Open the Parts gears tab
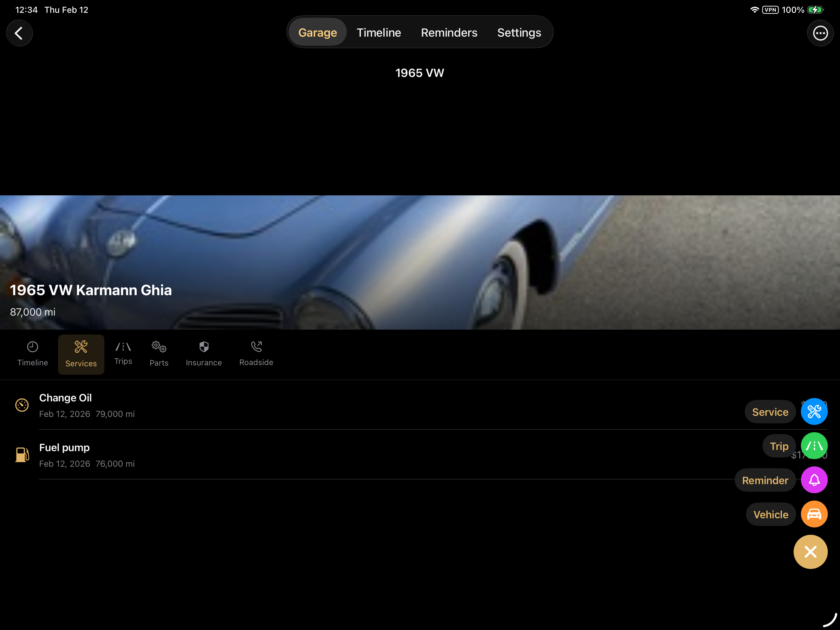The height and width of the screenshot is (630, 840). [x=159, y=354]
